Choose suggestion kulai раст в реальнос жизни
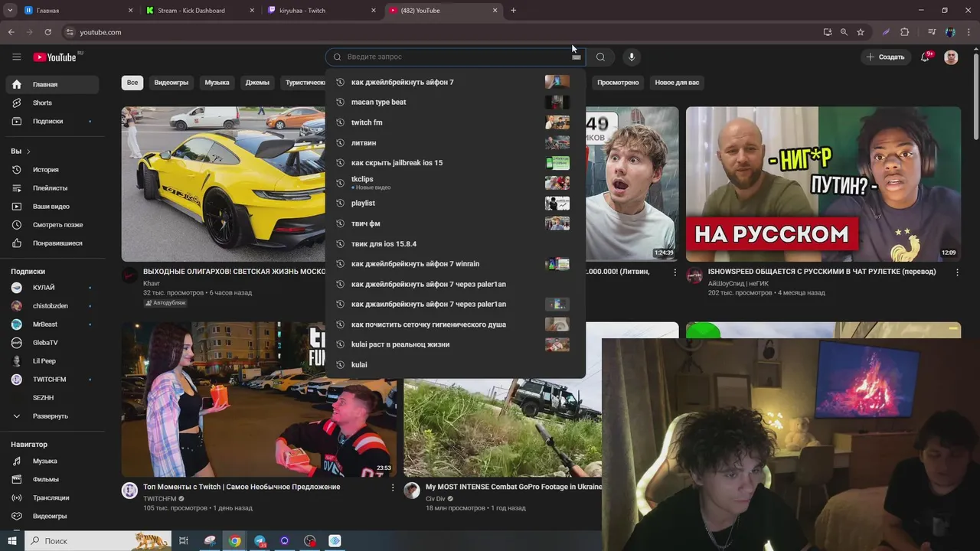Image resolution: width=980 pixels, height=551 pixels. tap(456, 344)
